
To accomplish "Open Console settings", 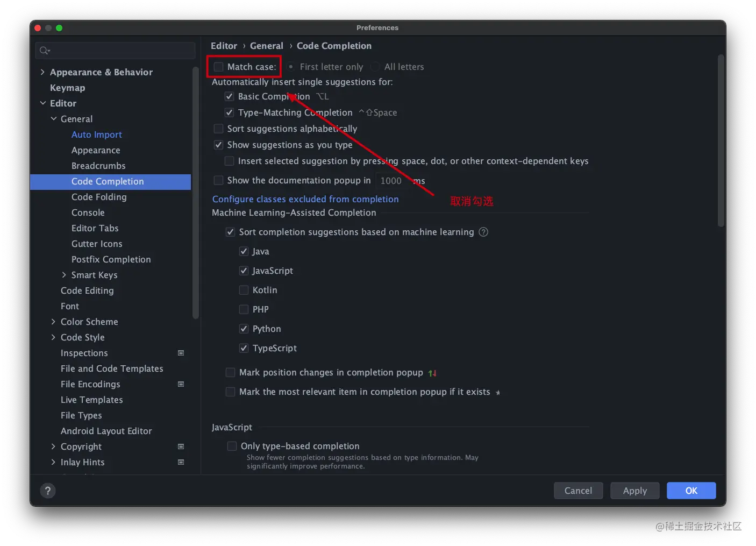I will point(88,212).
